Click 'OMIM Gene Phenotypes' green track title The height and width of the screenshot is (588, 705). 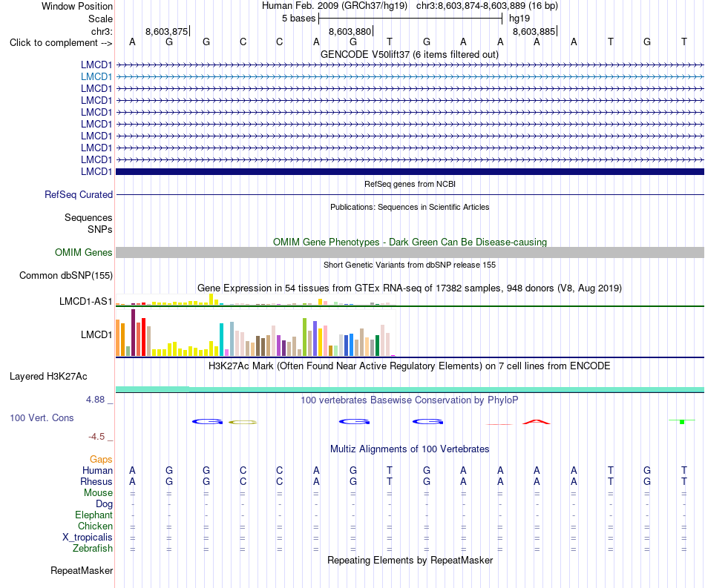point(410,242)
